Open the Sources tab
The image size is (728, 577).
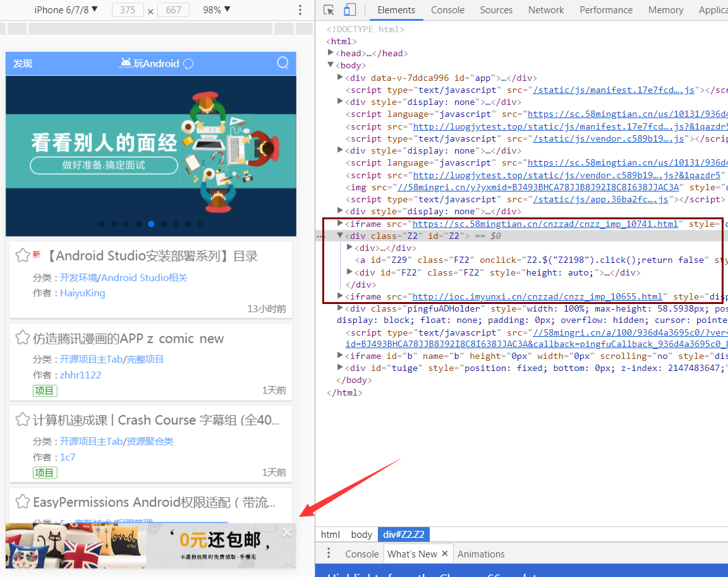click(496, 9)
